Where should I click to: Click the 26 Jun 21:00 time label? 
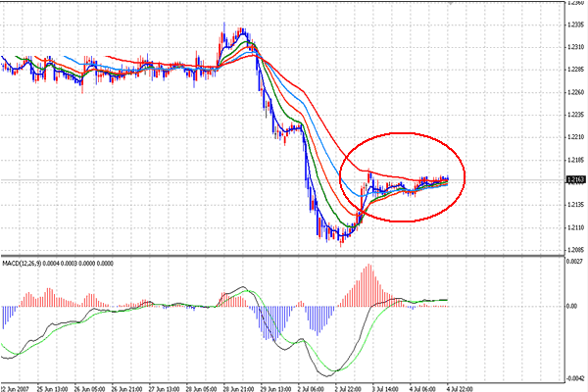(x=126, y=389)
